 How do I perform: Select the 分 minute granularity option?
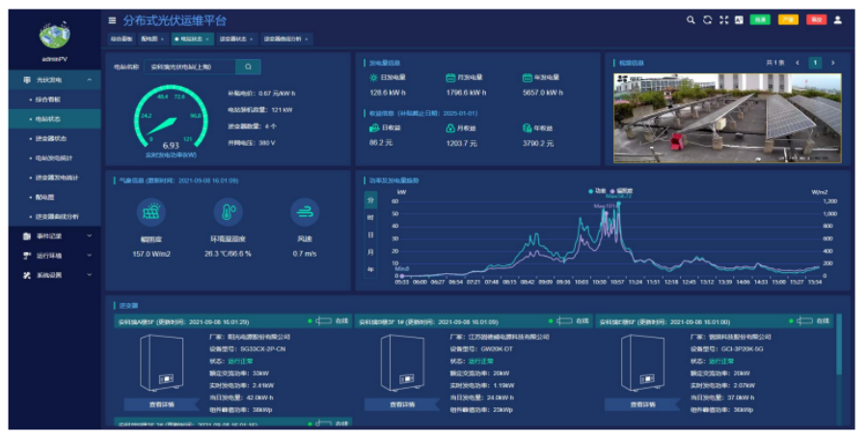[370, 200]
